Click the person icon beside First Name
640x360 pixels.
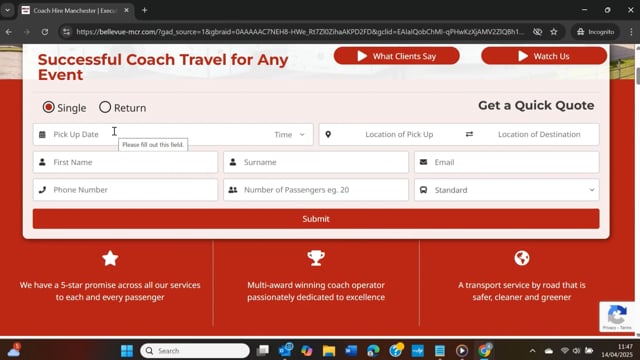[x=42, y=162]
